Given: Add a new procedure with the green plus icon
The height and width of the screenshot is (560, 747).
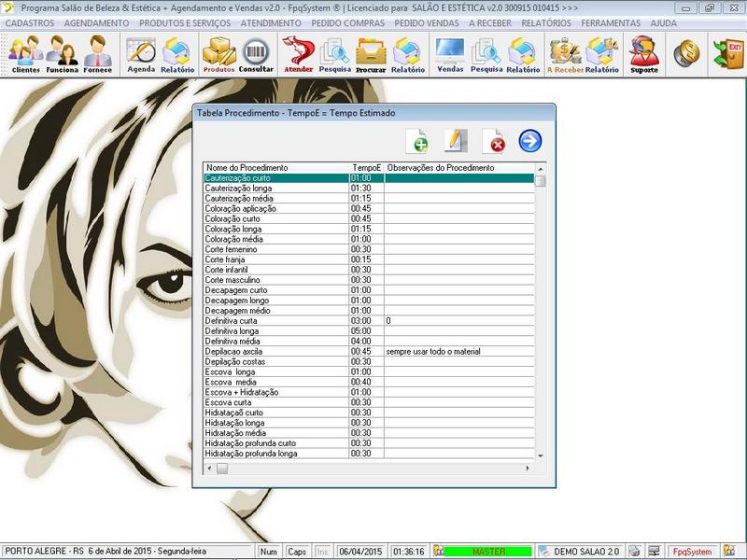Looking at the screenshot, I should [419, 141].
